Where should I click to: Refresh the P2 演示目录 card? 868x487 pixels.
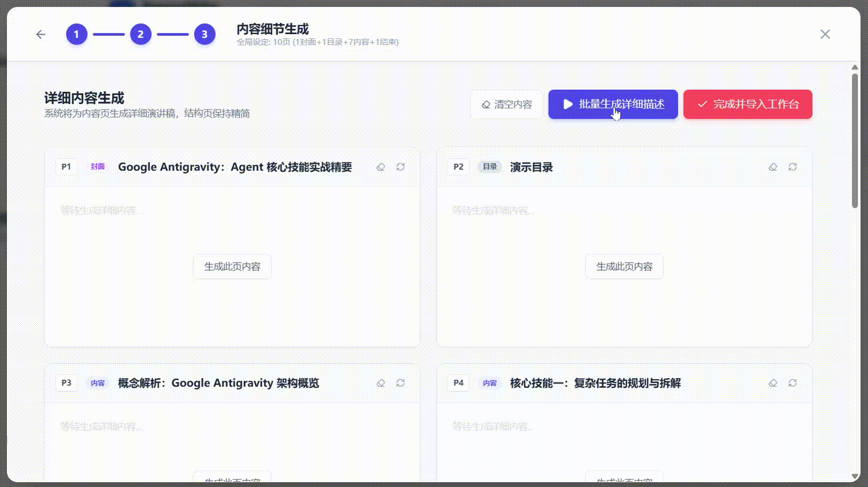coord(792,167)
